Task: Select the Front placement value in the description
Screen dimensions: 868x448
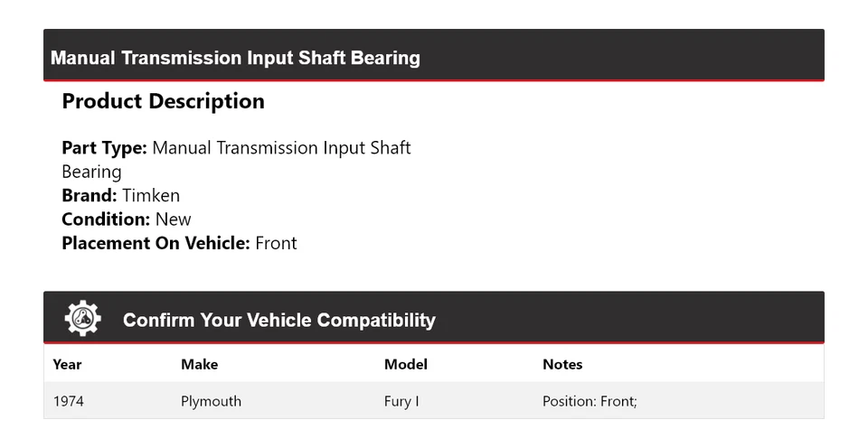Action: [x=276, y=243]
